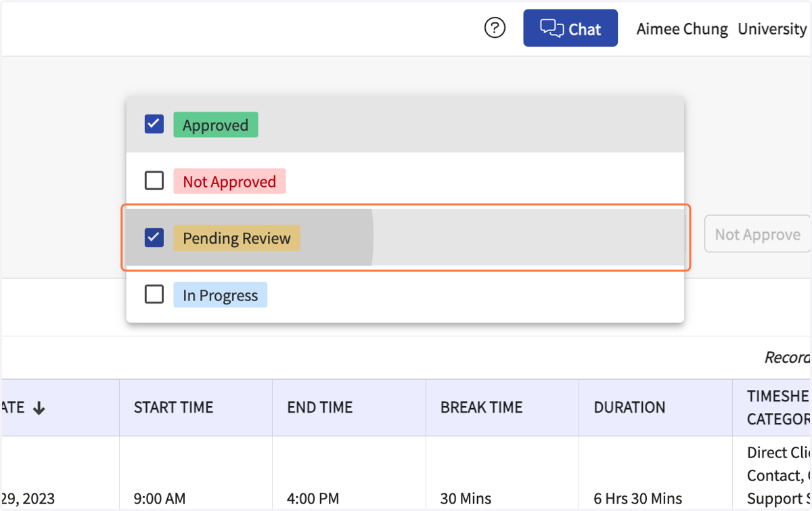812x511 pixels.
Task: Select the blue In Progress status label
Action: pyautogui.click(x=220, y=295)
